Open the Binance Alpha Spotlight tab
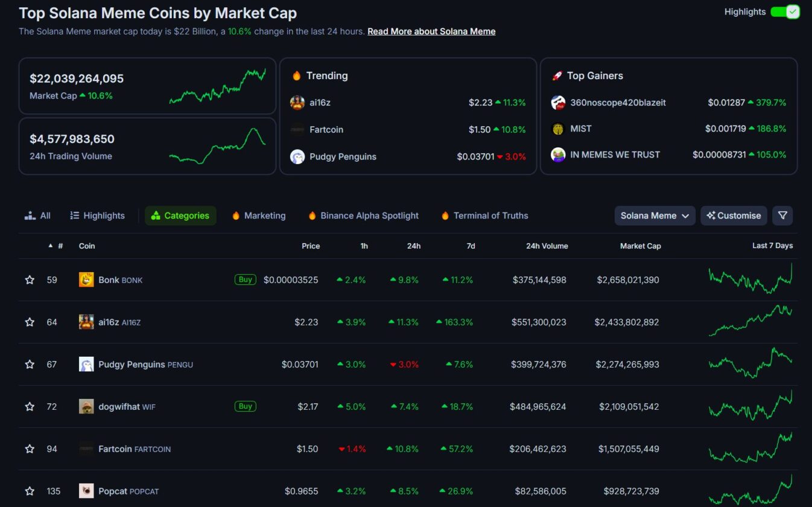 (x=363, y=215)
